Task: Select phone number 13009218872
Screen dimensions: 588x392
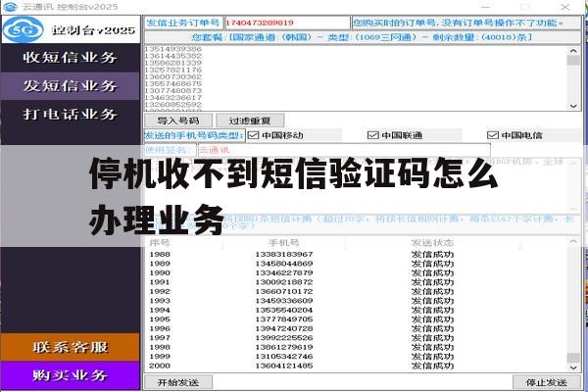Action: (x=284, y=282)
